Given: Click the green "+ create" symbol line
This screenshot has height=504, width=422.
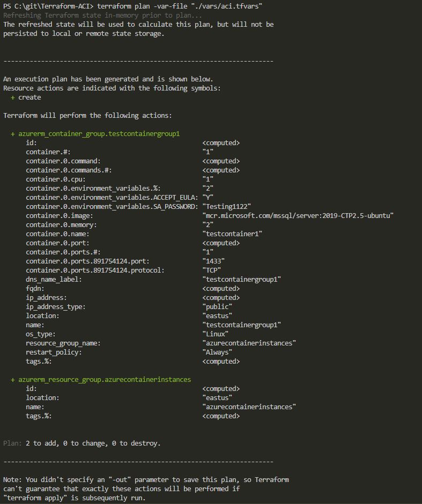Looking at the screenshot, I should 26,97.
